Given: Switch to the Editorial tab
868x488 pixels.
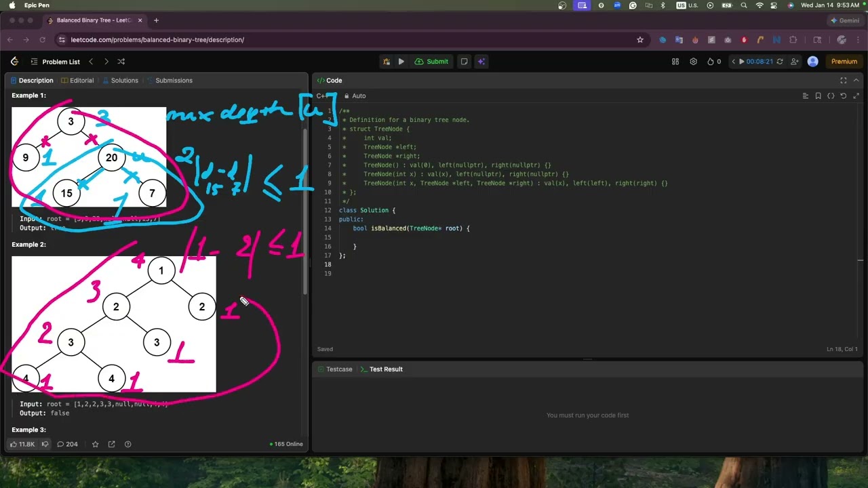Looking at the screenshot, I should [77, 81].
